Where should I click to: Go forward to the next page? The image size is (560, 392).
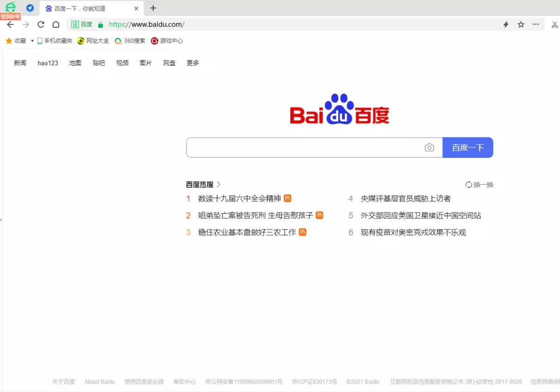26,25
